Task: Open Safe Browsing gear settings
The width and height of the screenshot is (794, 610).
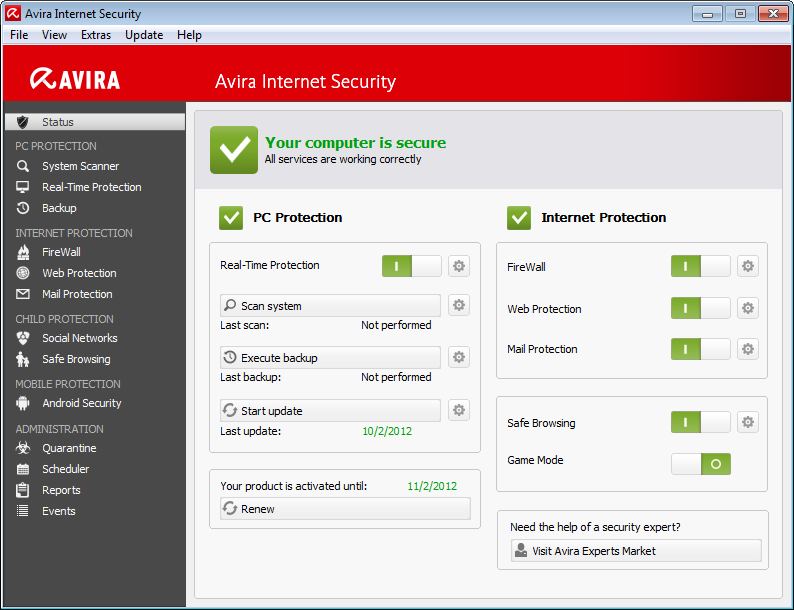Action: [x=747, y=422]
